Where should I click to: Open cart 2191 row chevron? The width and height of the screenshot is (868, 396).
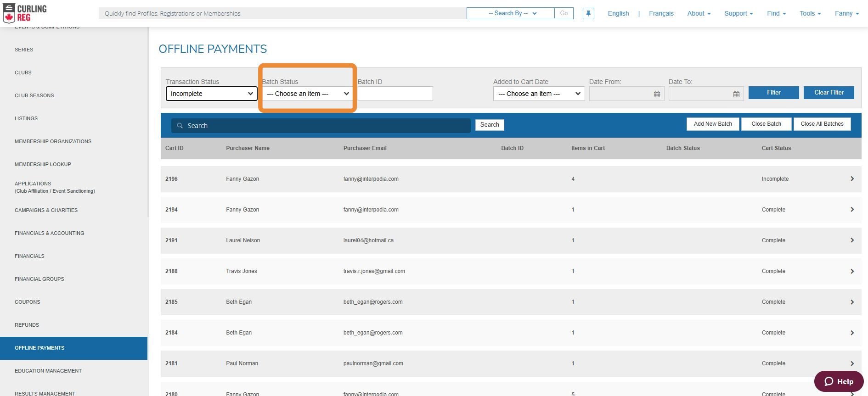click(852, 240)
